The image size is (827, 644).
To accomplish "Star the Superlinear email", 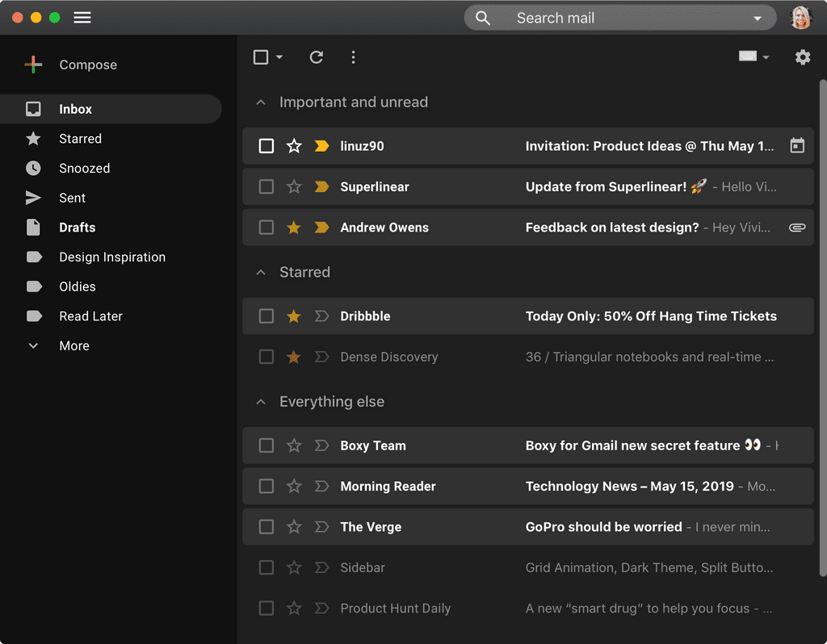I will pyautogui.click(x=294, y=186).
